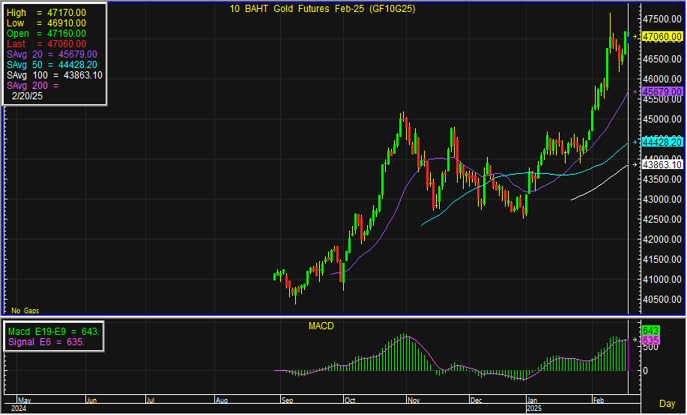
Task: Click the 'Nov' label on time axis
Action: click(414, 399)
